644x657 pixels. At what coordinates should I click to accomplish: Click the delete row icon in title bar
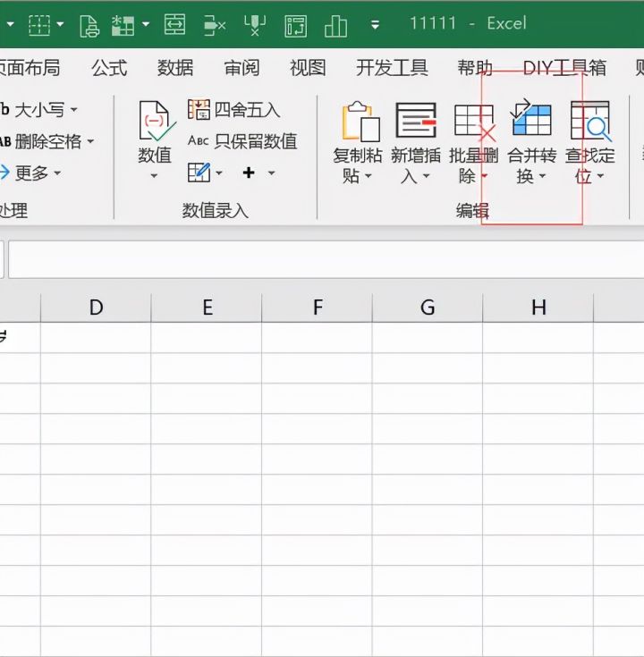[x=215, y=25]
